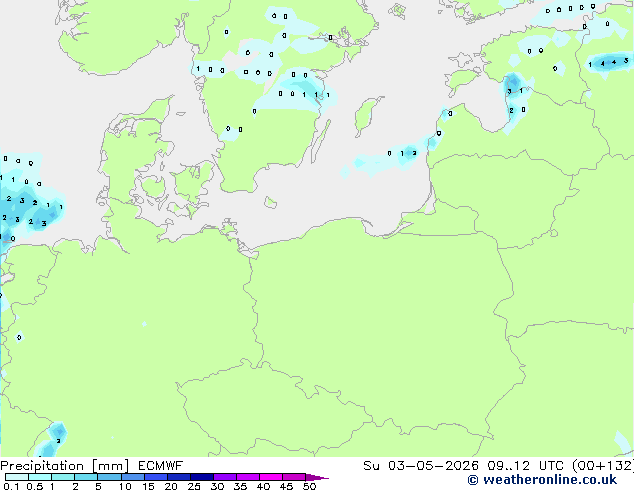634x490 pixels.
Task: Click the '25' legend scale value
Action: click(x=194, y=486)
